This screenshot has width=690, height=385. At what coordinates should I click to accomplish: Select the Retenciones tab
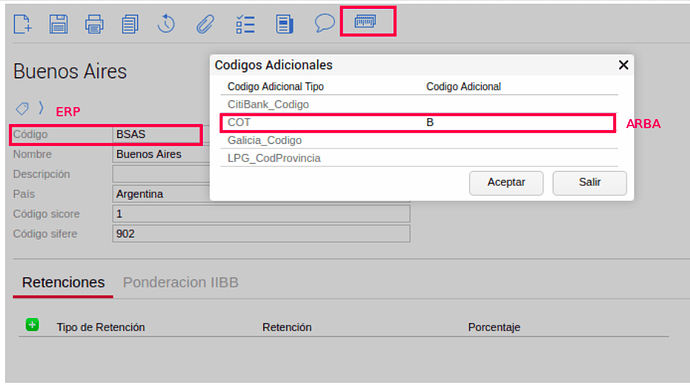(x=63, y=282)
